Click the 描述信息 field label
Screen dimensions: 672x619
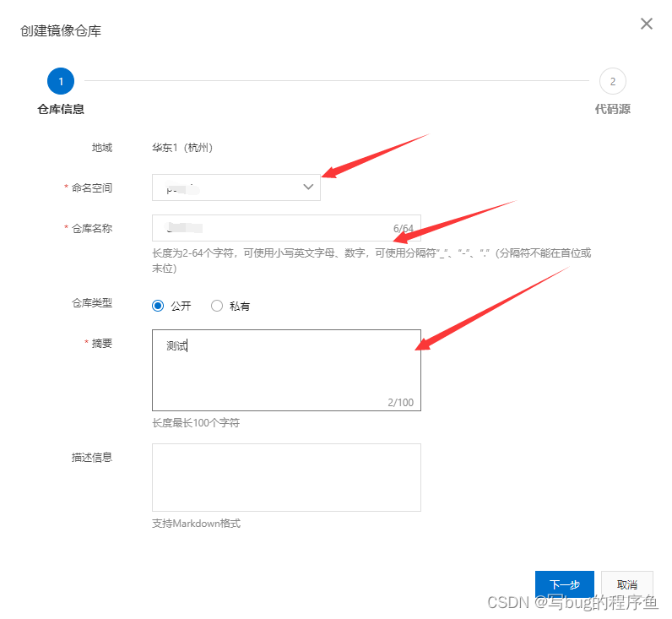[92, 458]
